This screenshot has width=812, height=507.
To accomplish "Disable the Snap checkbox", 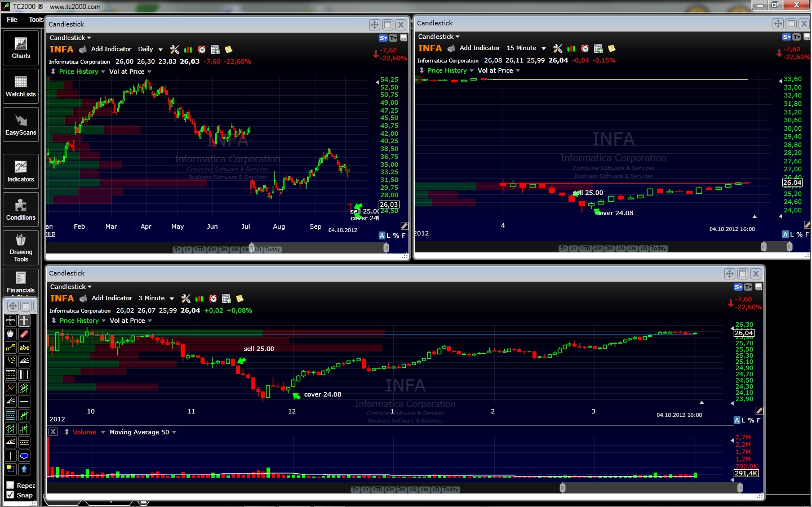I will pyautogui.click(x=10, y=495).
